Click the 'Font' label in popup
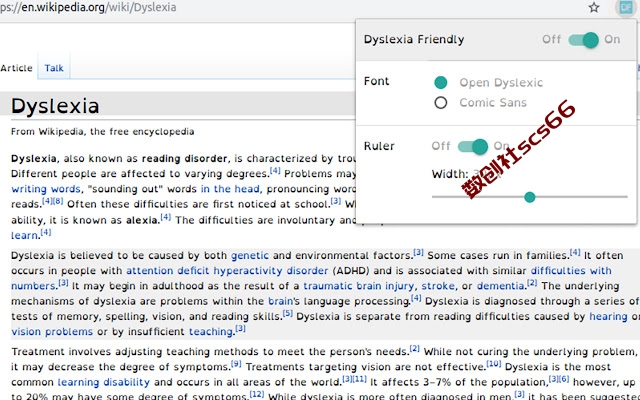 pyautogui.click(x=376, y=81)
